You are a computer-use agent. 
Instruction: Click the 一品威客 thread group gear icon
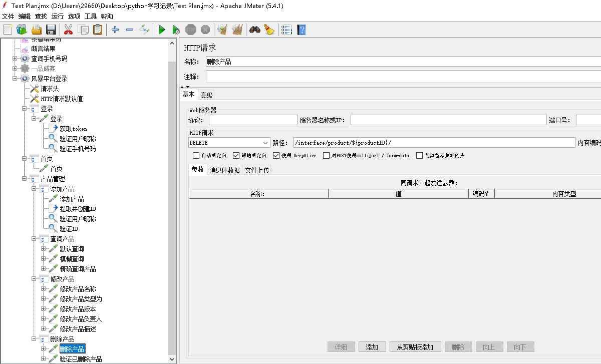click(x=25, y=69)
